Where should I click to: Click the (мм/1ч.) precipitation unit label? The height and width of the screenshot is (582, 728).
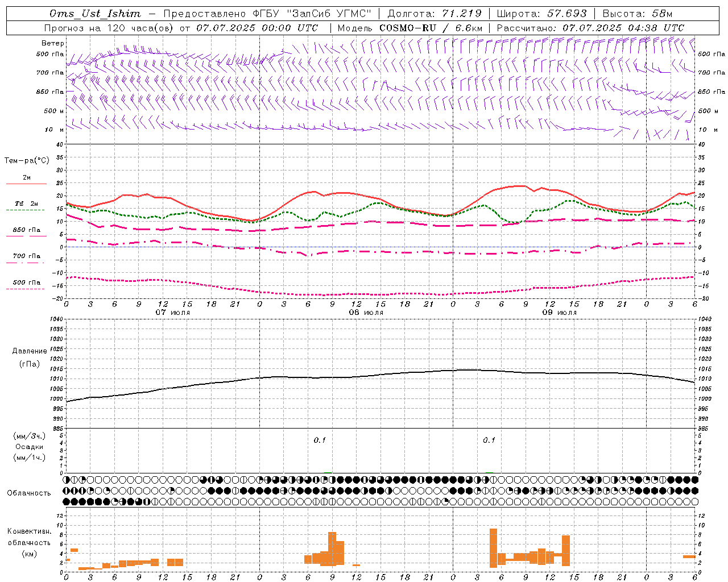[30, 458]
